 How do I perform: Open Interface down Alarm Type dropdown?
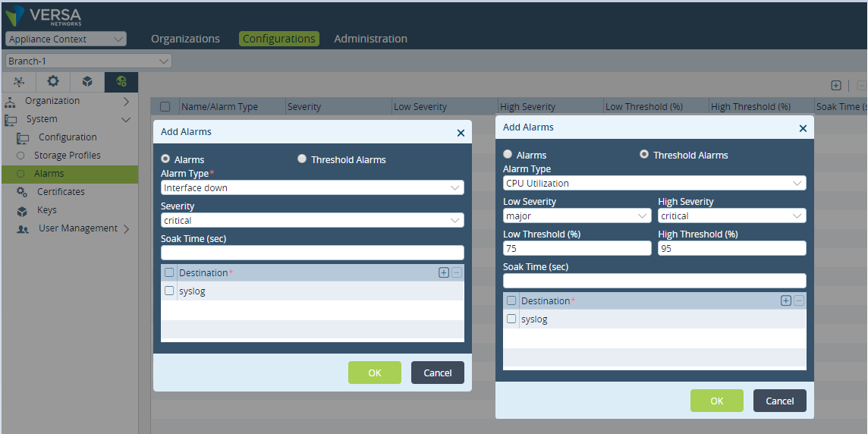pyautogui.click(x=312, y=187)
